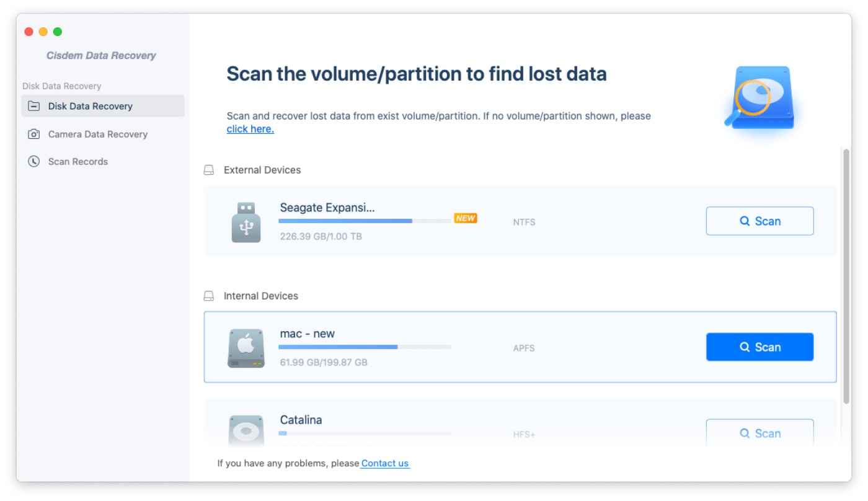868x501 pixels.
Task: Scan the mac - new volume
Action: (759, 347)
